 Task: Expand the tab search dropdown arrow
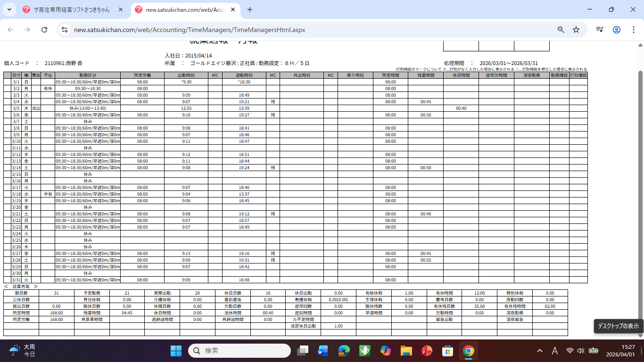(x=9, y=9)
